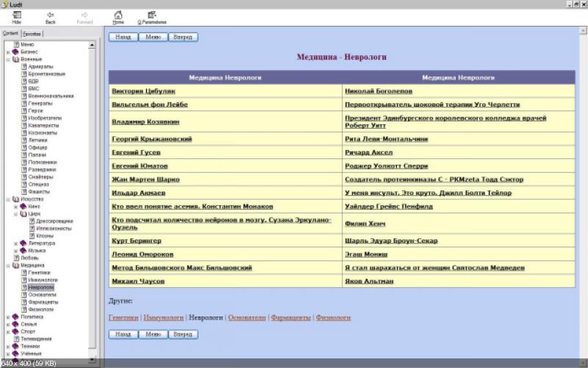588x368 pixels.
Task: Click the Home toolbar icon
Action: (x=118, y=15)
